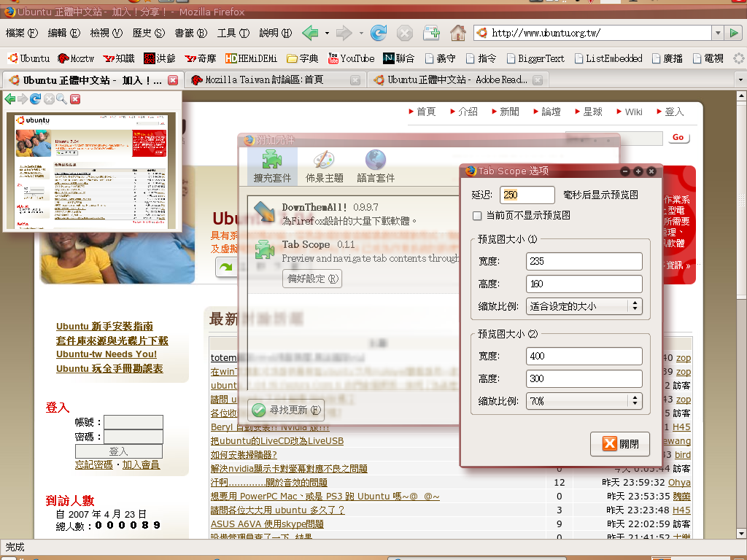Viewport: 747px width, 560px height.
Task: Select the 語言套件 language packs globe icon
Action: pyautogui.click(x=376, y=166)
